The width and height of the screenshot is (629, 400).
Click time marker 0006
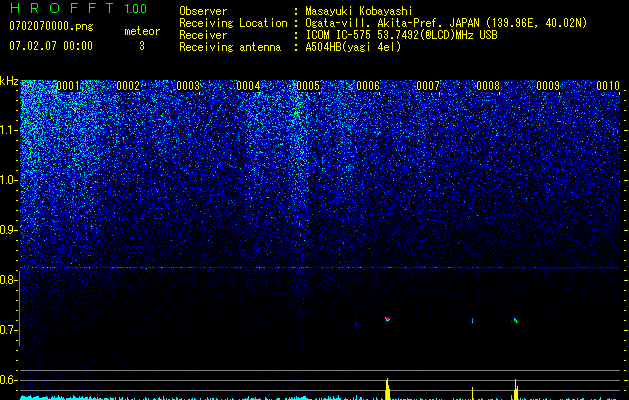coord(368,86)
